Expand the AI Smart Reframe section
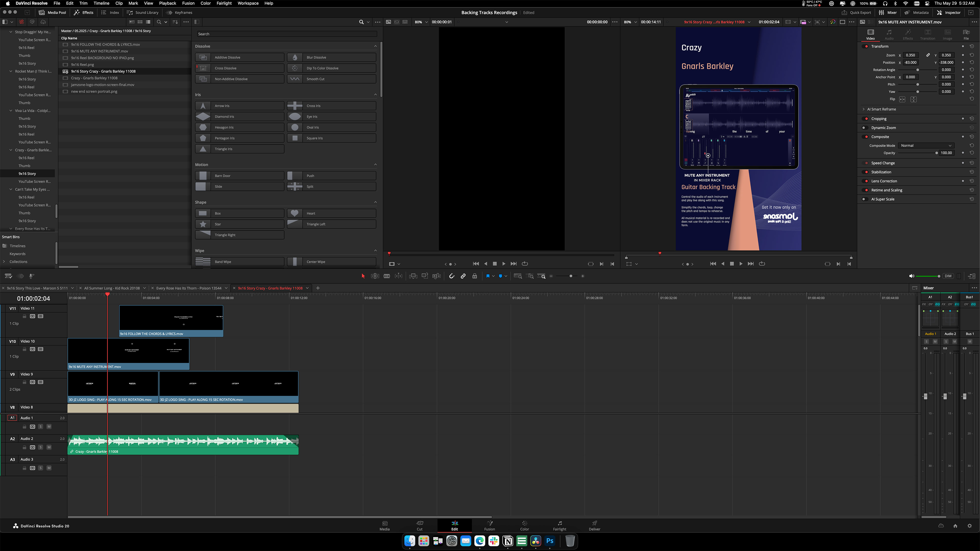The height and width of the screenshot is (551, 980). point(864,109)
